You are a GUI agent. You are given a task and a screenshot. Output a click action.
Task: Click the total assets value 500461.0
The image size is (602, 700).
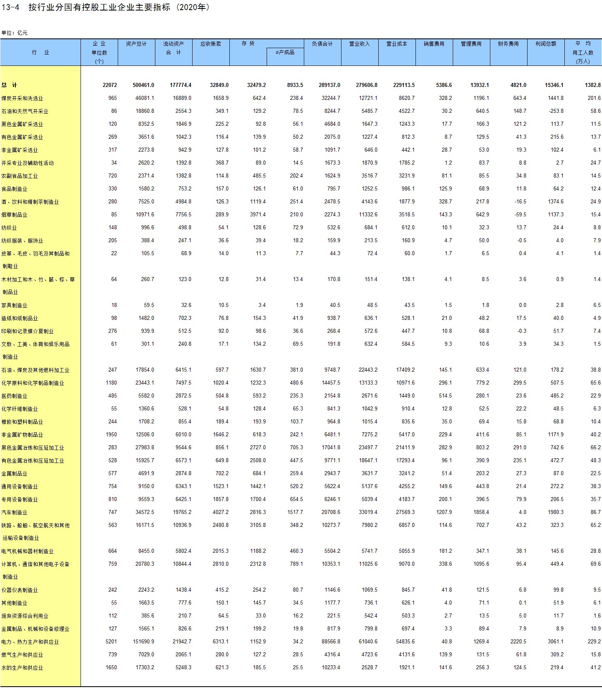(x=144, y=85)
